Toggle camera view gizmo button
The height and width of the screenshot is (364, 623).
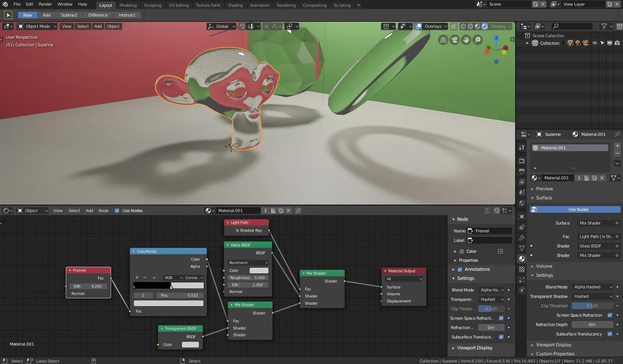pos(455,39)
